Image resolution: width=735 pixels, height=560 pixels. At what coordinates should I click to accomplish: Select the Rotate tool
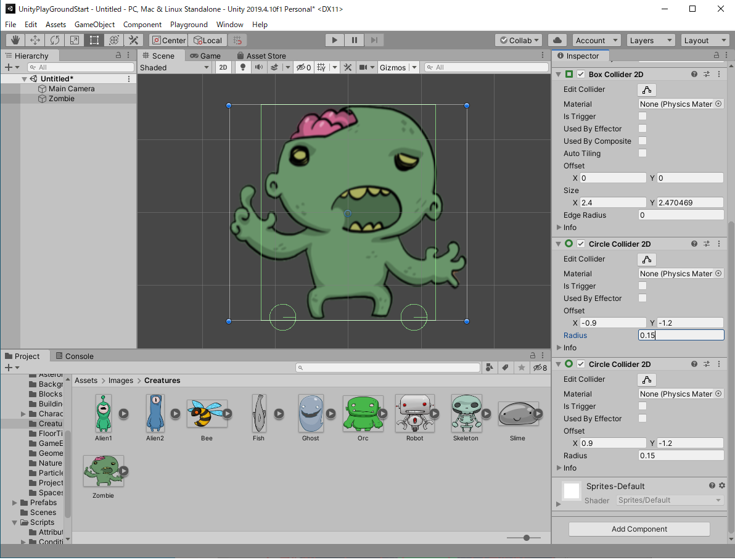(x=55, y=40)
